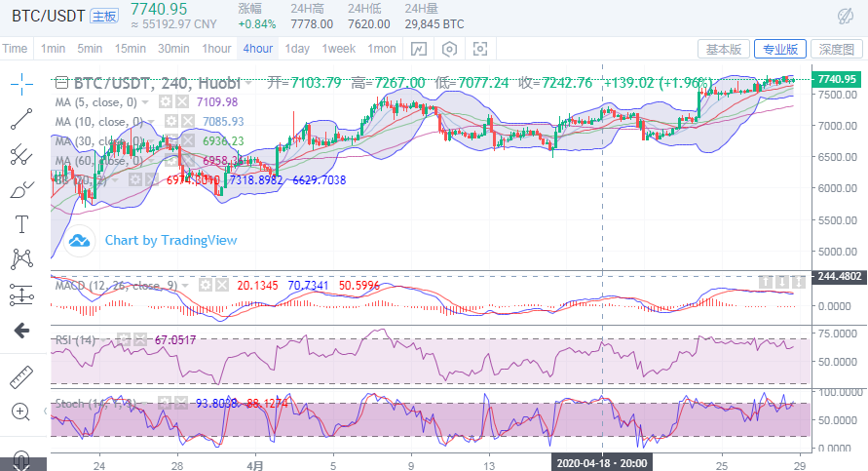Open settings gear for RSI indicator
The width and height of the screenshot is (868, 471).
[x=124, y=339]
